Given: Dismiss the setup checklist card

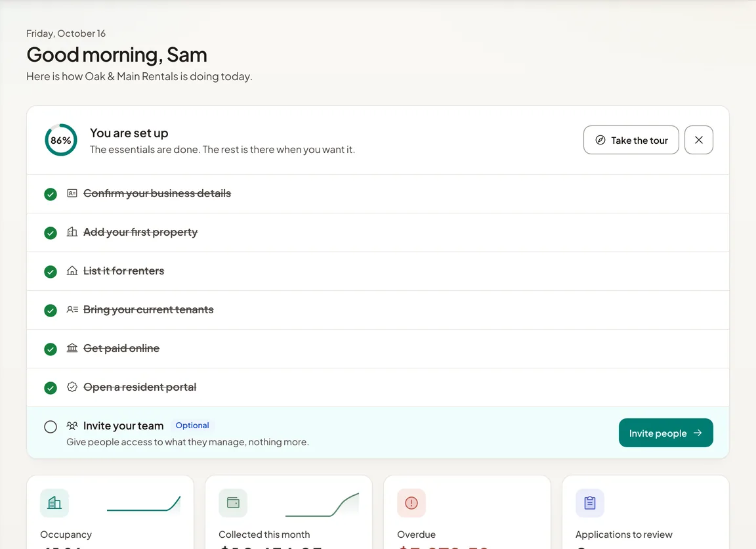Looking at the screenshot, I should 699,140.
